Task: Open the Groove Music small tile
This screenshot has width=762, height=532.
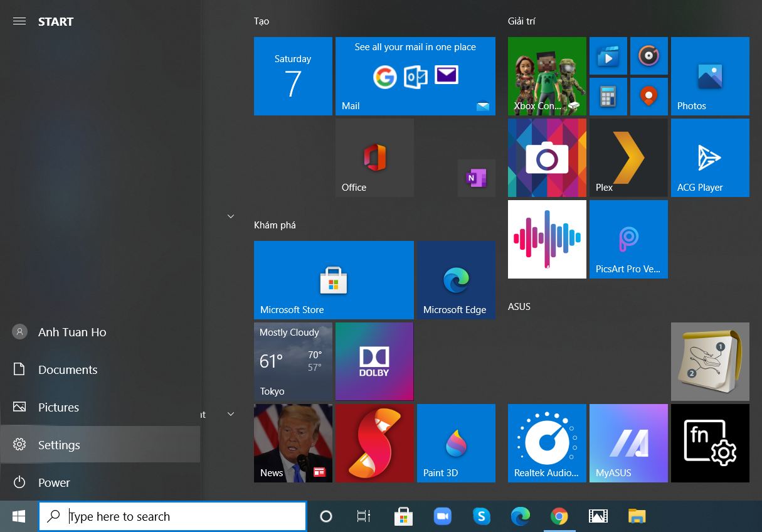Action: tap(648, 56)
